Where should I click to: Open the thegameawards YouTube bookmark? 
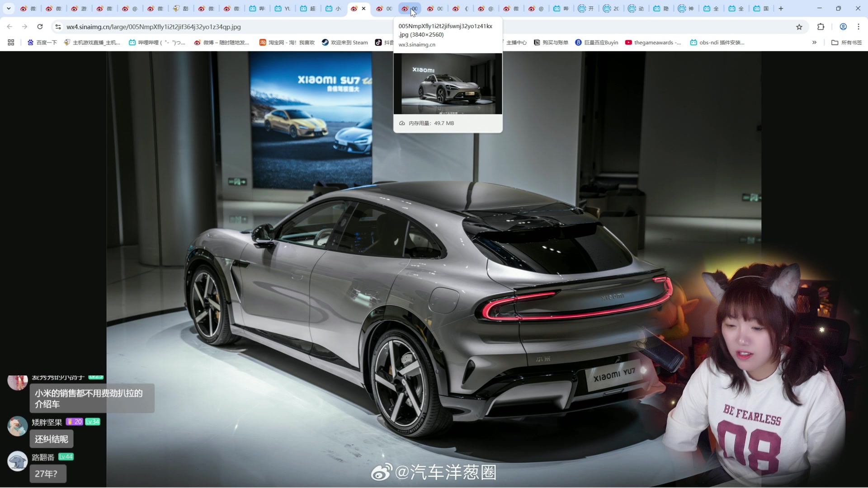653,42
